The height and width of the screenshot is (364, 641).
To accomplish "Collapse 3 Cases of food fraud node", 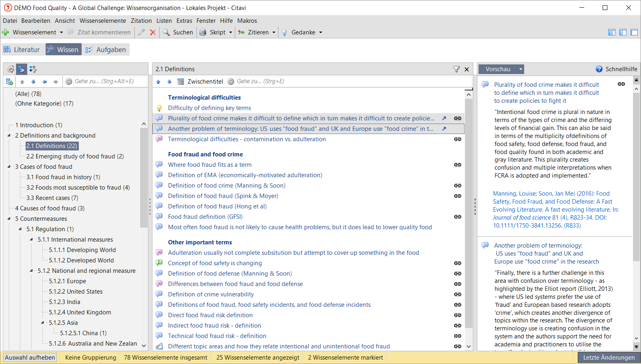I will 9,167.
